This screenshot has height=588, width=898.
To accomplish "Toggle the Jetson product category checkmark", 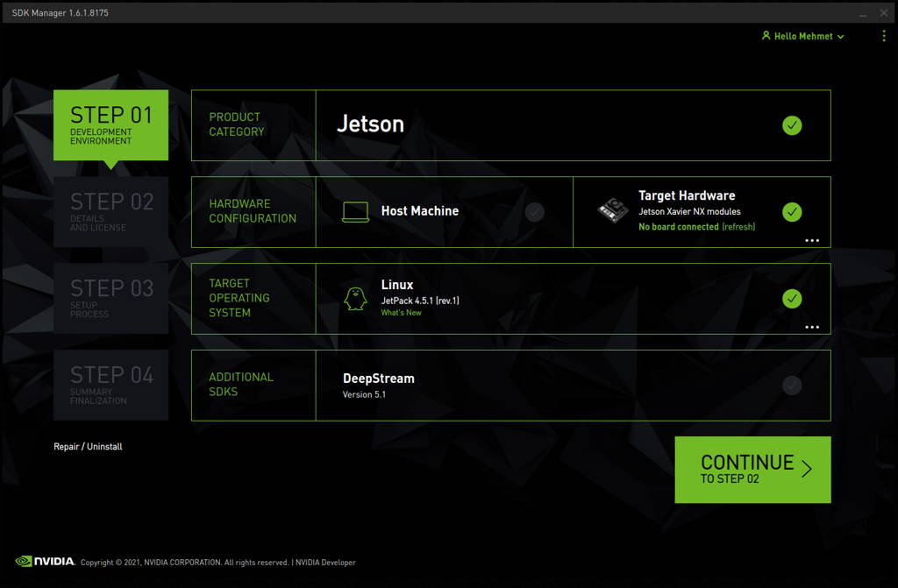I will 792,125.
